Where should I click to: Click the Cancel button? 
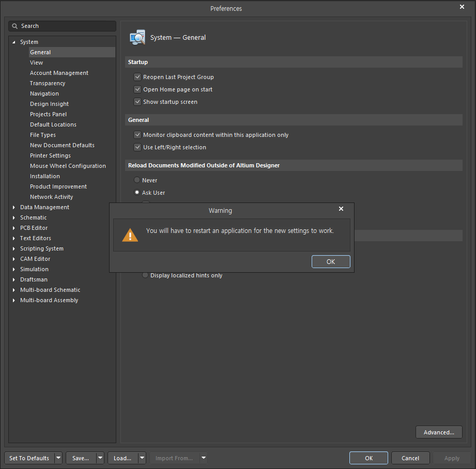point(410,458)
